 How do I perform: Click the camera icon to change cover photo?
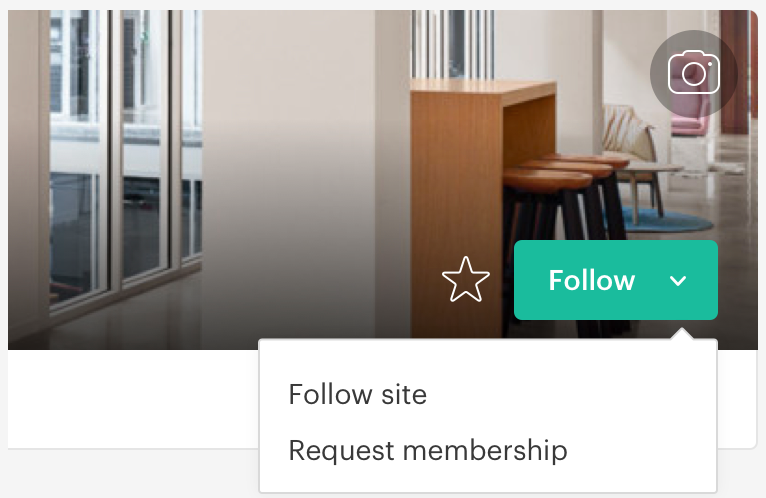pos(694,73)
